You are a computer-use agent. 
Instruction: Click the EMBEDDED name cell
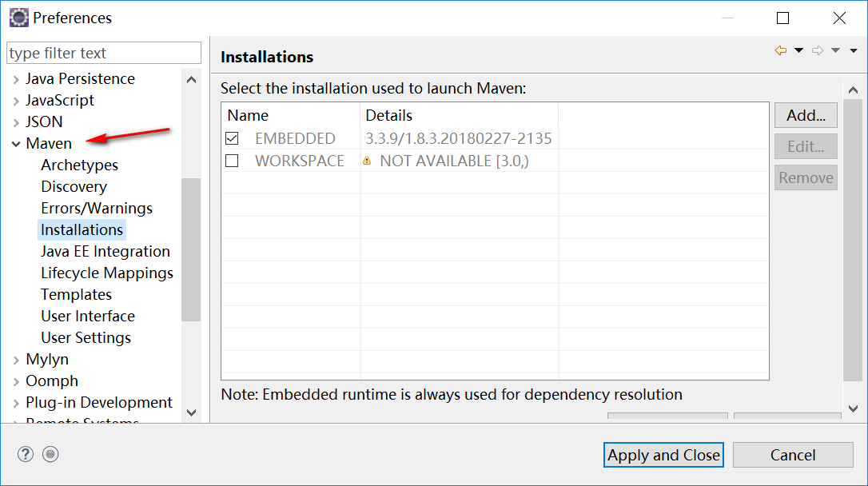295,138
